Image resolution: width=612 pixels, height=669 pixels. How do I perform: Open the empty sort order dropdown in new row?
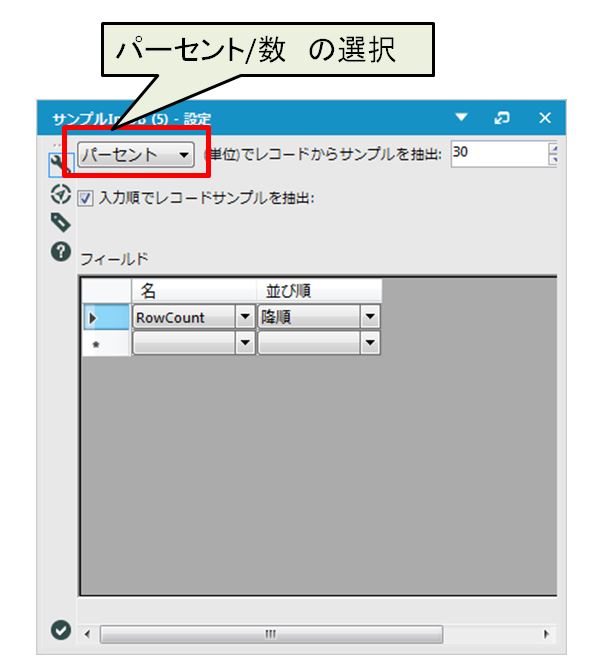[370, 343]
